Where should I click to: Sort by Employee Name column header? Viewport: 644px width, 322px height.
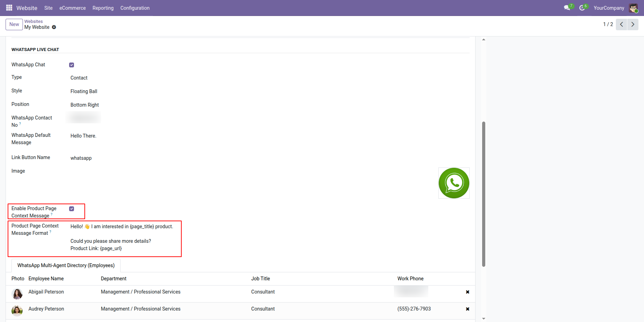coord(46,279)
